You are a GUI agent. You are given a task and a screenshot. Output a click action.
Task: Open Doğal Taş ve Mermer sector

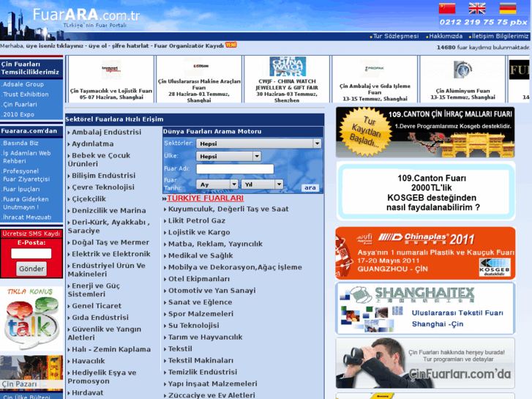[110, 242]
